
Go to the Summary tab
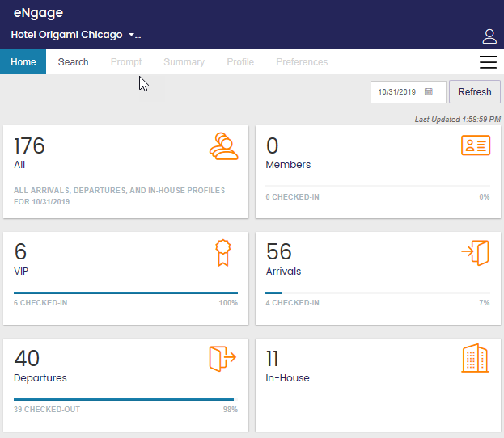pyautogui.click(x=184, y=61)
